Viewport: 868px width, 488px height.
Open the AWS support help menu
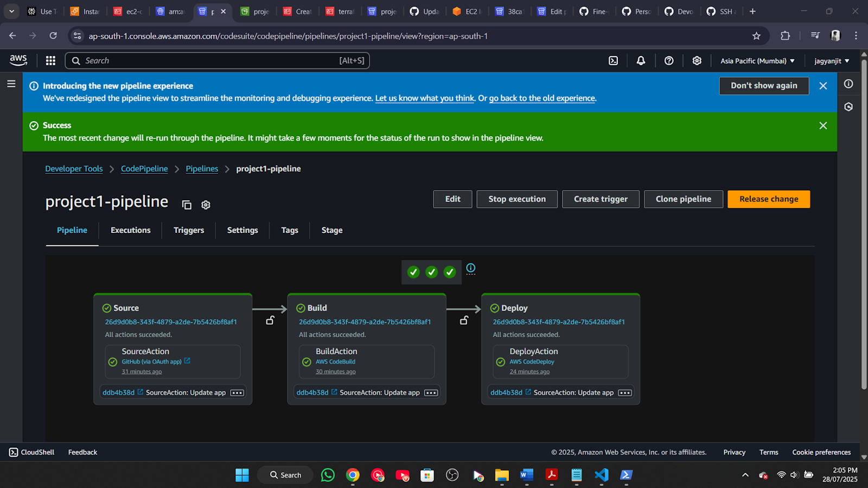coord(669,61)
